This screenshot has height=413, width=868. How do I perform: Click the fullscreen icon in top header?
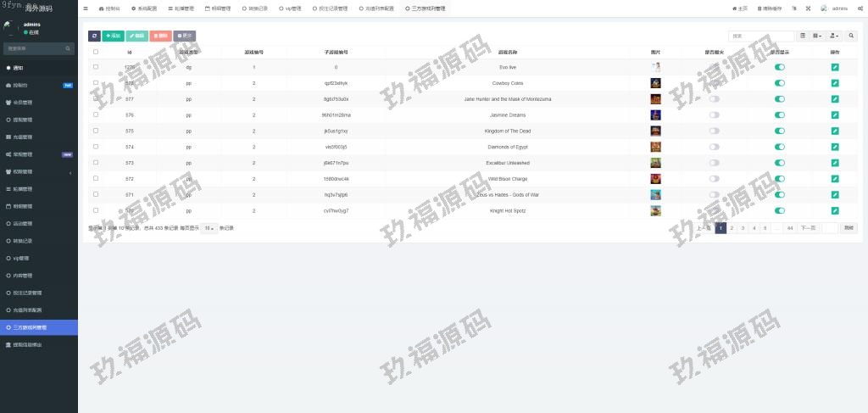point(808,8)
